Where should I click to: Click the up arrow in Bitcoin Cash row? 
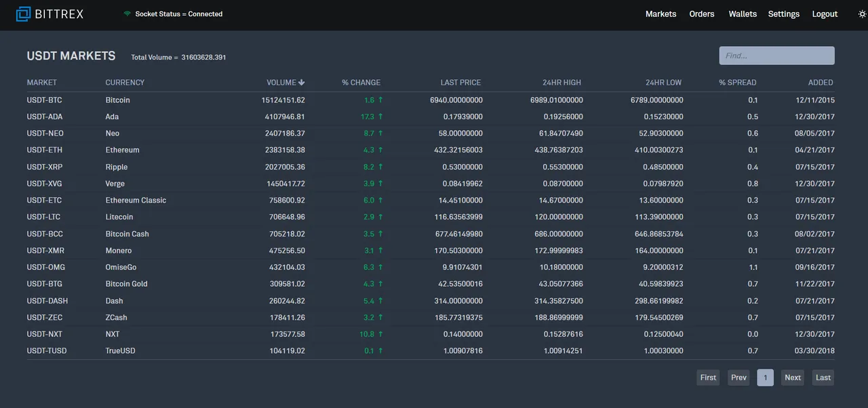(x=380, y=234)
